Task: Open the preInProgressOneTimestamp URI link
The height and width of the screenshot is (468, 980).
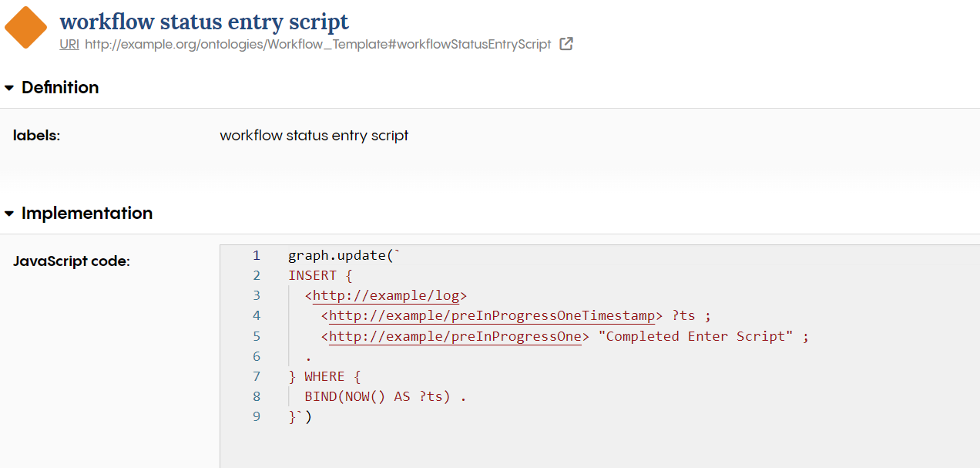Action: click(x=492, y=315)
